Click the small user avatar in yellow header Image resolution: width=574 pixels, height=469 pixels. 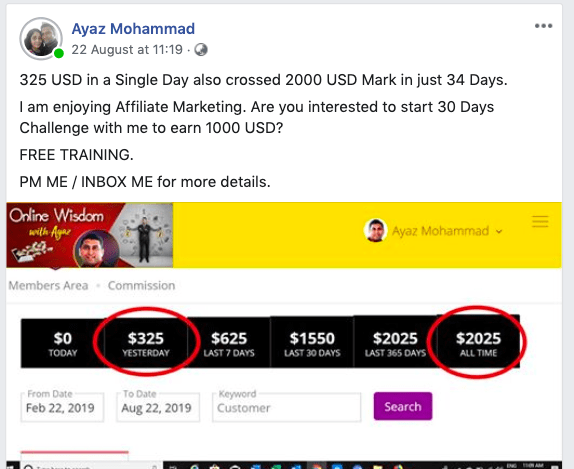[x=375, y=230]
